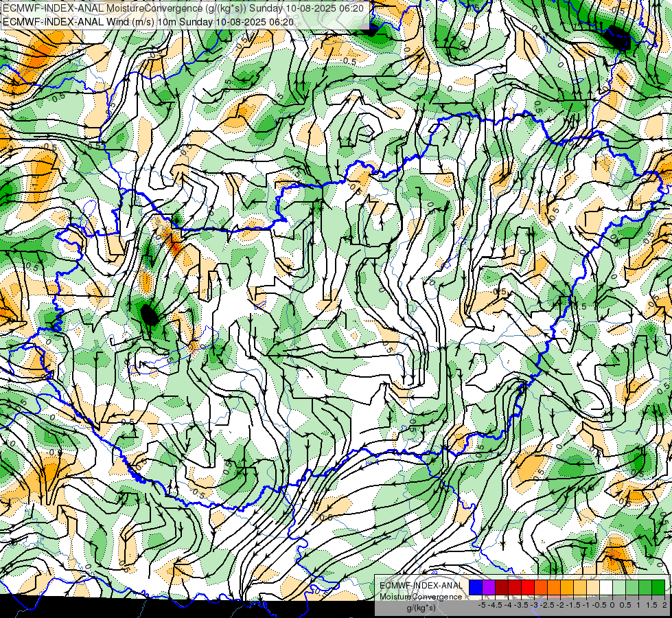Click the pale beige swatch between -1 and -0.5
Image resolution: width=672 pixels, height=618 pixels.
(x=592, y=588)
